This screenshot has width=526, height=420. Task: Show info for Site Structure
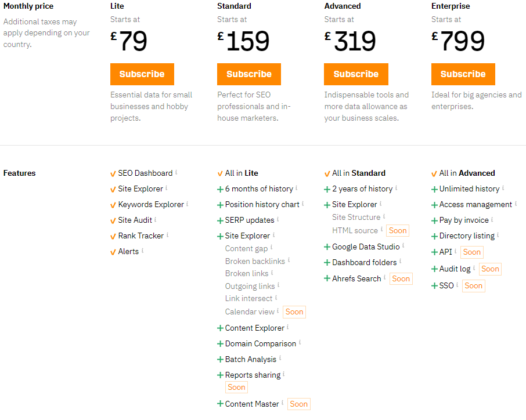coord(384,216)
